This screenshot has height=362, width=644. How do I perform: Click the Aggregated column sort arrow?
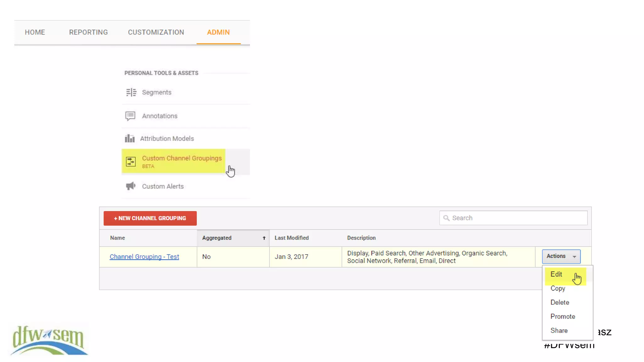264,238
